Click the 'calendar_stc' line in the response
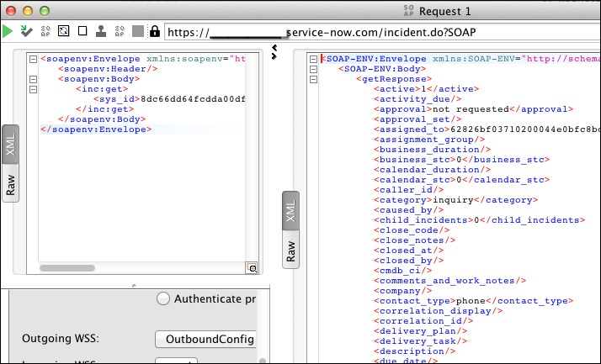Image resolution: width=601 pixels, height=364 pixels. pos(462,180)
